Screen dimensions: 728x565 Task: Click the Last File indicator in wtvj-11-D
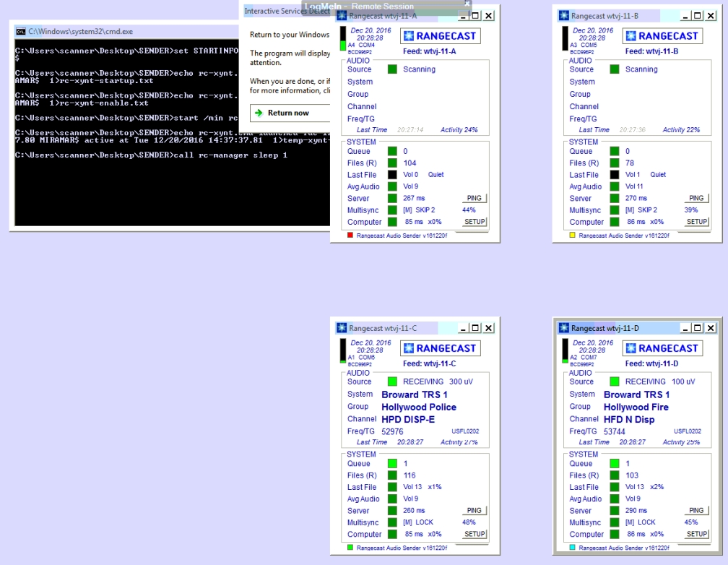615,487
